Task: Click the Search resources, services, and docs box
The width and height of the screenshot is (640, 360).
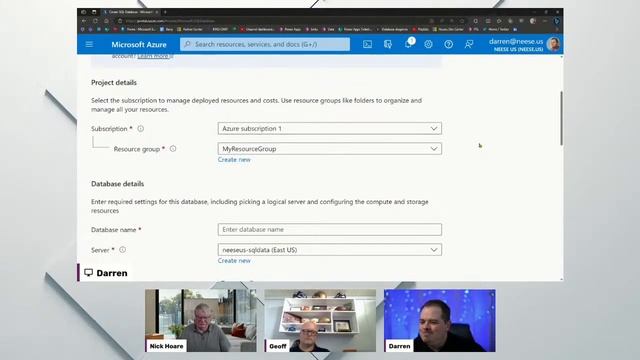Action: click(x=265, y=44)
